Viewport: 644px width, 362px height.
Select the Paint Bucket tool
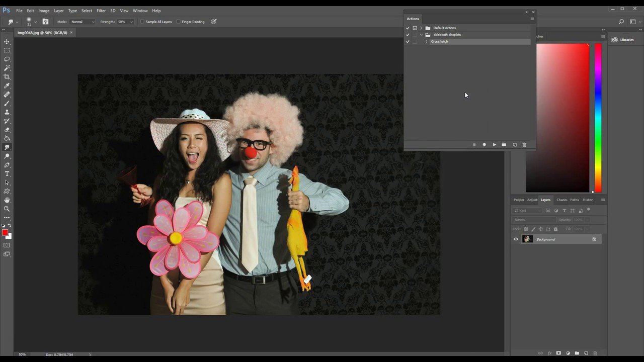[7, 138]
